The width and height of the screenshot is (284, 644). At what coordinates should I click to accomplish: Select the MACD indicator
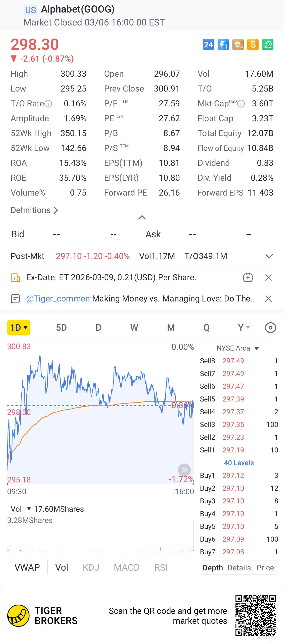point(126,568)
